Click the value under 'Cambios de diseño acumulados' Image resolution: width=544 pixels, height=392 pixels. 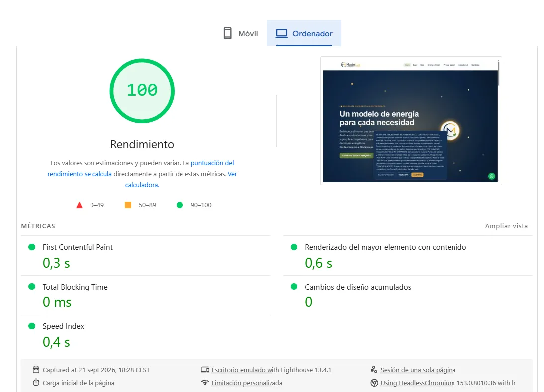coord(308,302)
